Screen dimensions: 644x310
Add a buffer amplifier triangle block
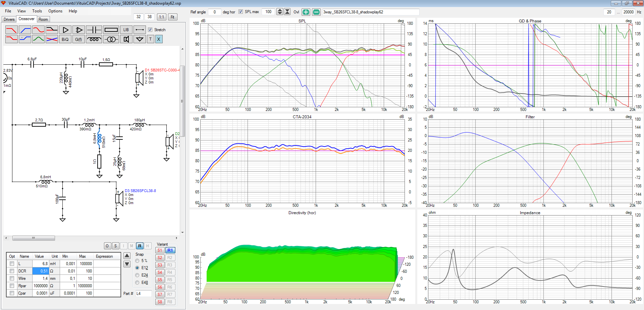coord(65,30)
